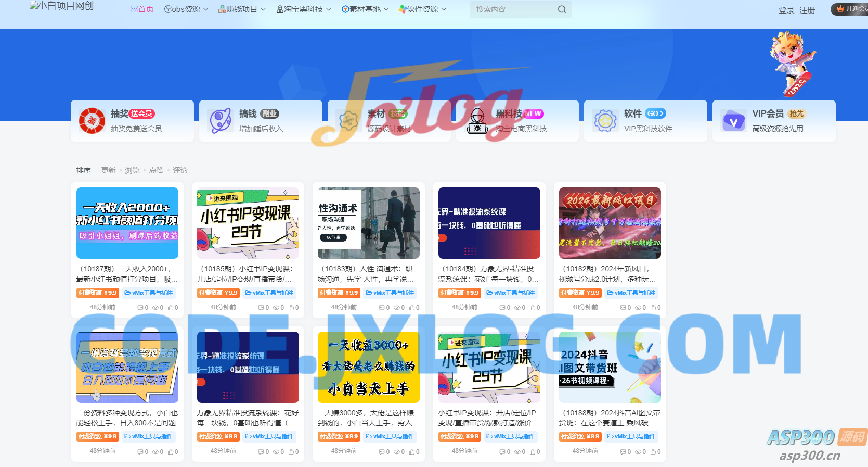Click comment icon under 一份资料多种变现 card

coord(140,452)
